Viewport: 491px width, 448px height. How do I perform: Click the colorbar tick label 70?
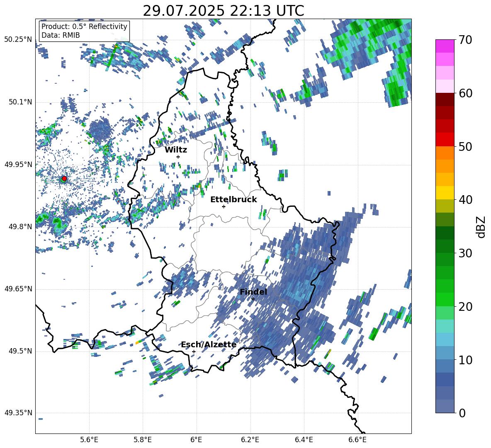point(465,40)
